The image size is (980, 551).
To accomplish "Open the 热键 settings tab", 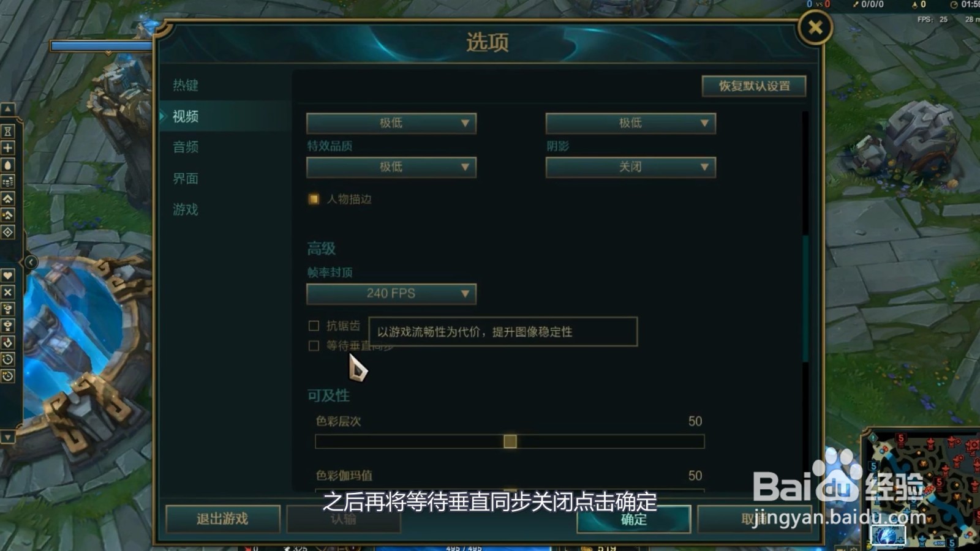I will click(x=186, y=85).
